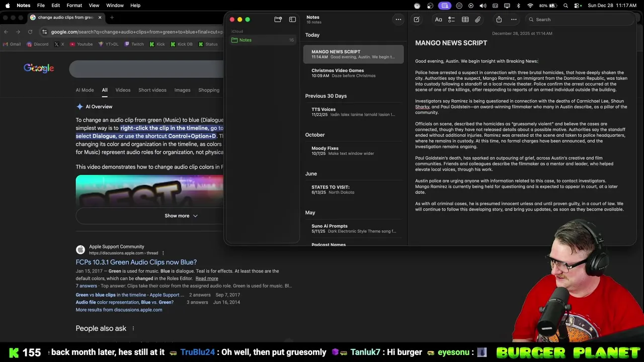This screenshot has height=362, width=644.
Task: Open the Twitch bookmark
Action: click(134, 44)
